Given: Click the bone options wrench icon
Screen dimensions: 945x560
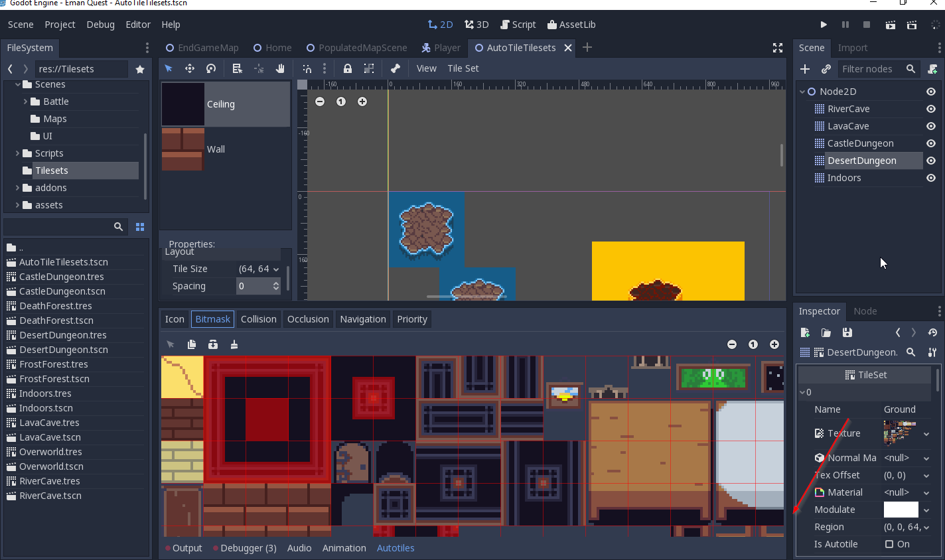Looking at the screenshot, I should [395, 68].
